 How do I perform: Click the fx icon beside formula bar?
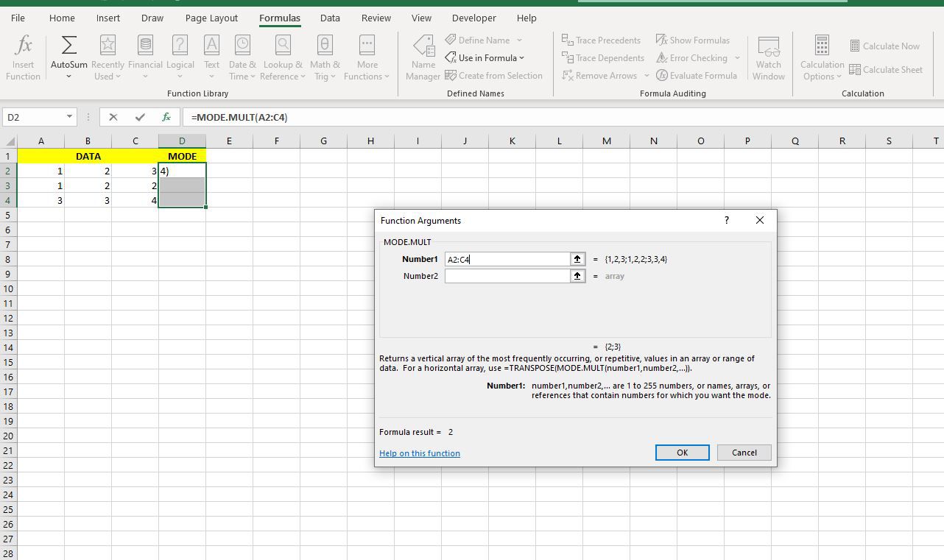click(166, 116)
